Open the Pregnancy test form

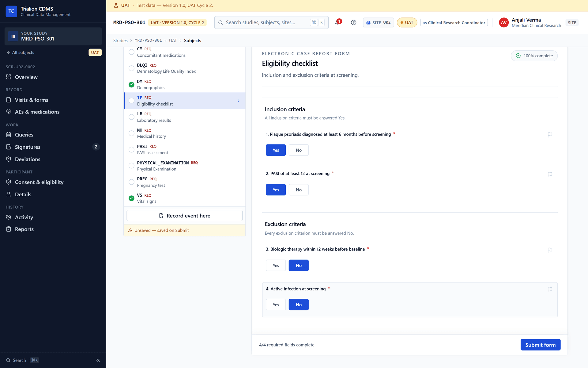[184, 182]
